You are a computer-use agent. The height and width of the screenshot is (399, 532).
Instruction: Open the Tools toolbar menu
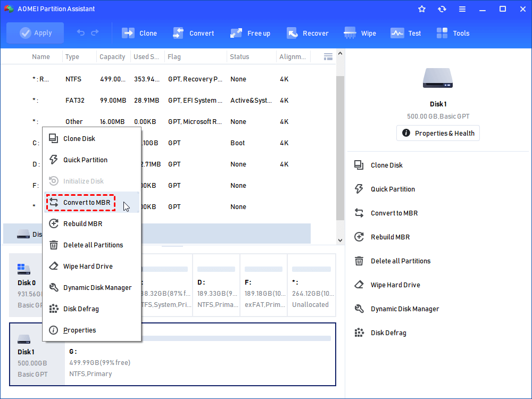(x=453, y=33)
